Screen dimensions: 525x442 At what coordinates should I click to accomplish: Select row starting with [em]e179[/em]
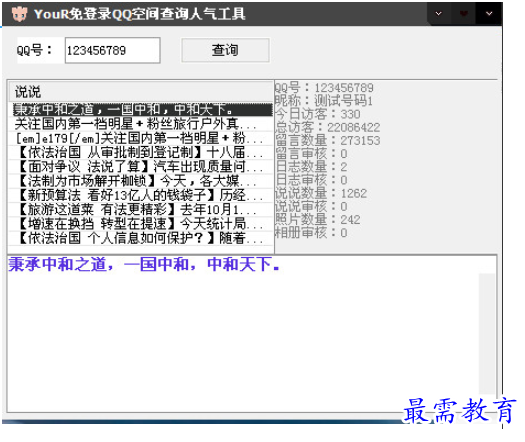click(x=141, y=138)
